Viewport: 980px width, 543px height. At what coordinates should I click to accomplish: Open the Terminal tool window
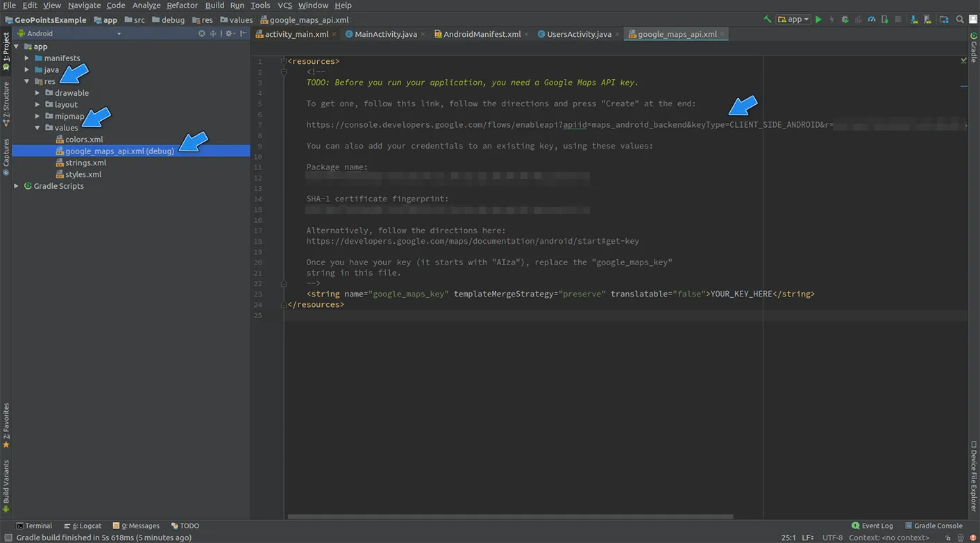(x=34, y=526)
